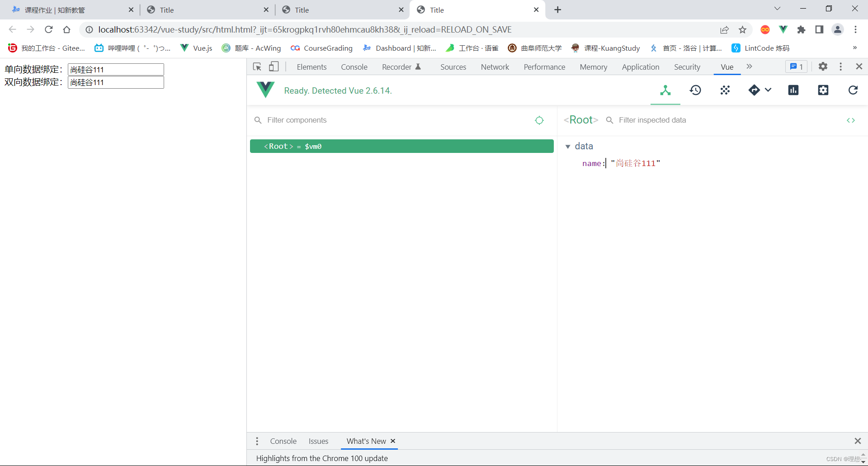Show more DevTools tabs chevron
This screenshot has height=466, width=868.
[749, 67]
